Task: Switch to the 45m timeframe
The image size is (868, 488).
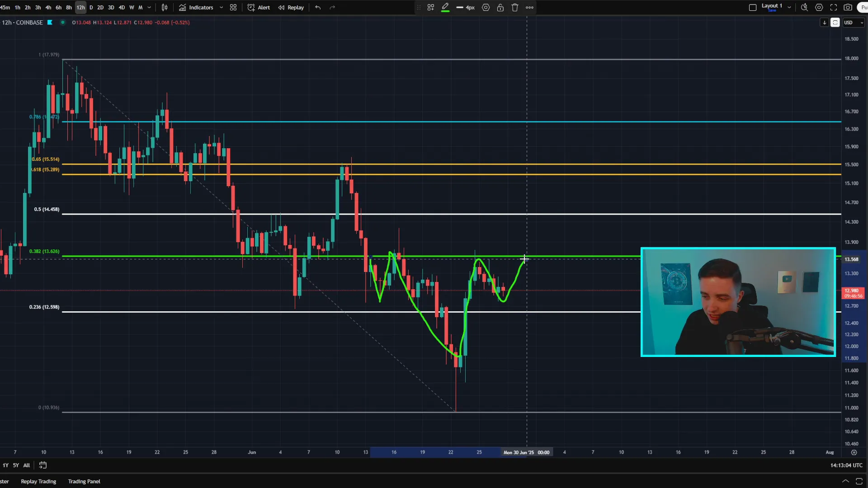Action: [5, 7]
